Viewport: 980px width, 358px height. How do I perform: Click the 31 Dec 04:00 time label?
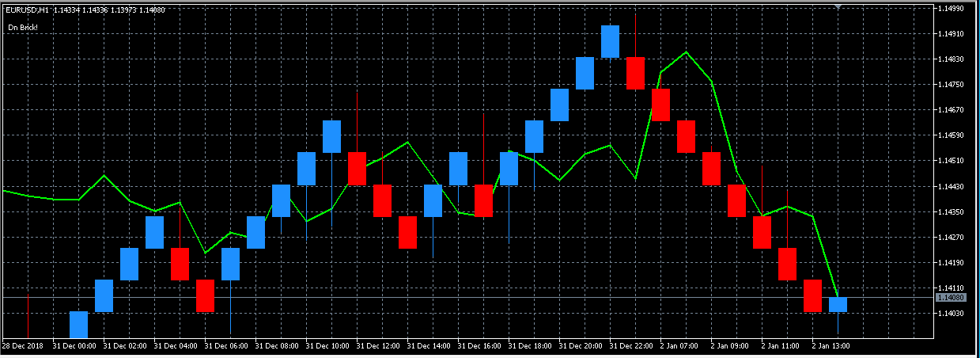pos(176,346)
